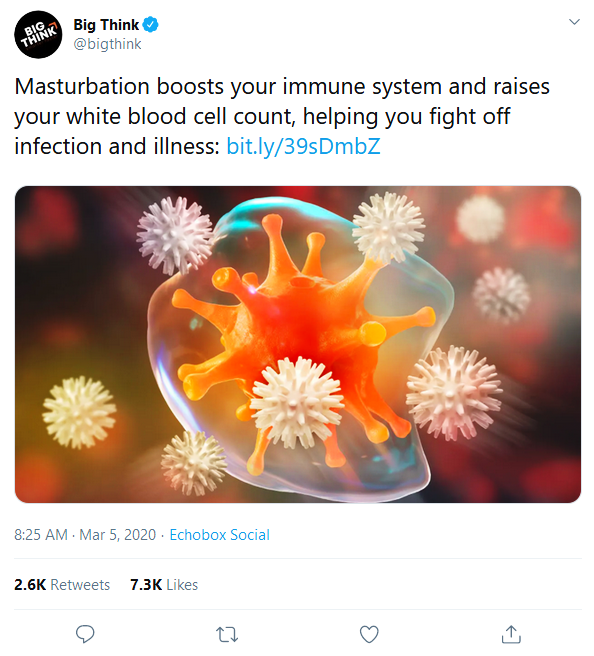The image size is (594, 656).
Task: Click the Likes label text
Action: [182, 584]
